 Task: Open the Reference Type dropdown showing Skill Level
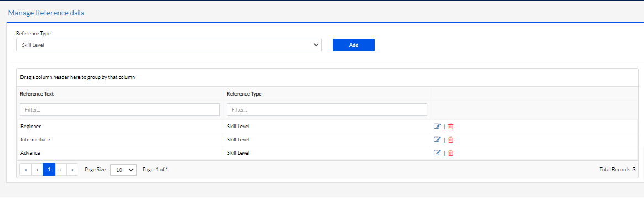[x=169, y=45]
